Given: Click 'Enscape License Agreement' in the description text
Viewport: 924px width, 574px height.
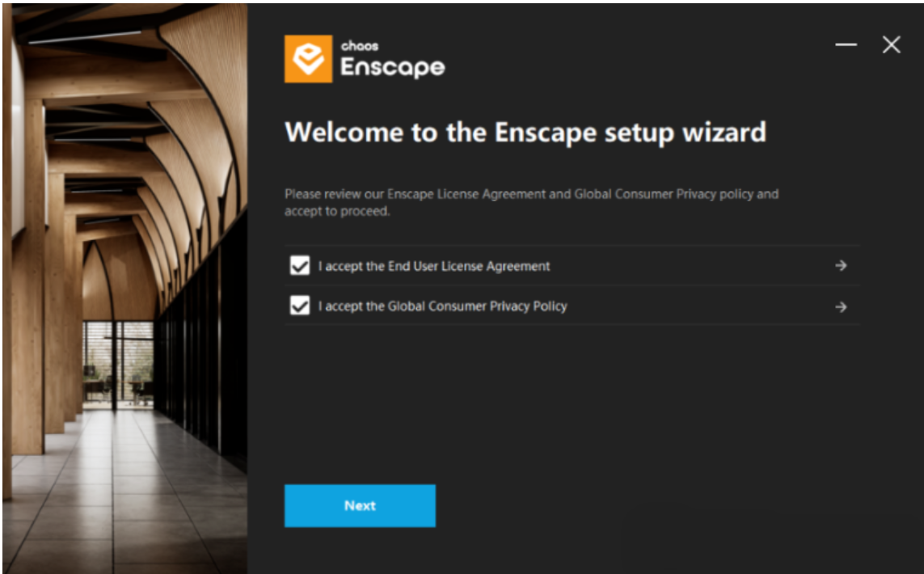Looking at the screenshot, I should click(x=466, y=194).
